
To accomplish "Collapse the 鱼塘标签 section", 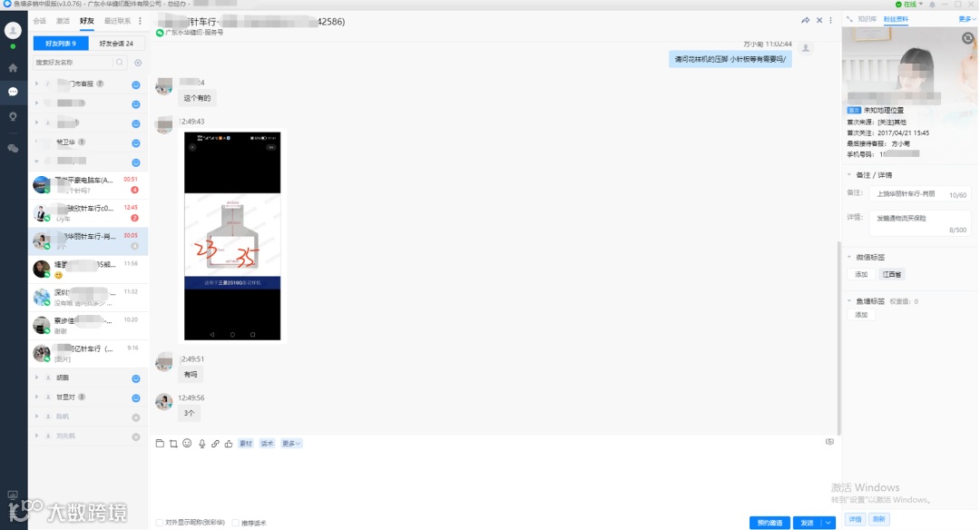I will (849, 301).
